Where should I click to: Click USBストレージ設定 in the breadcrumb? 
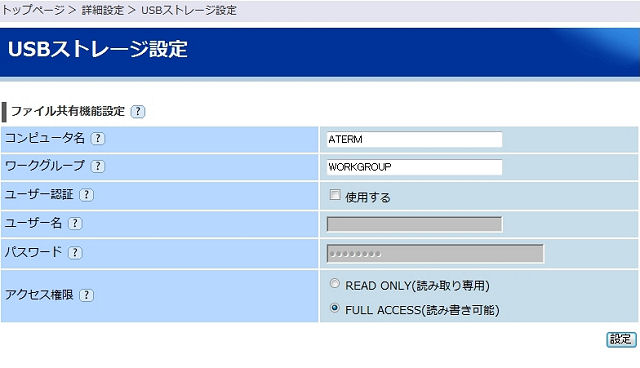pyautogui.click(x=189, y=10)
